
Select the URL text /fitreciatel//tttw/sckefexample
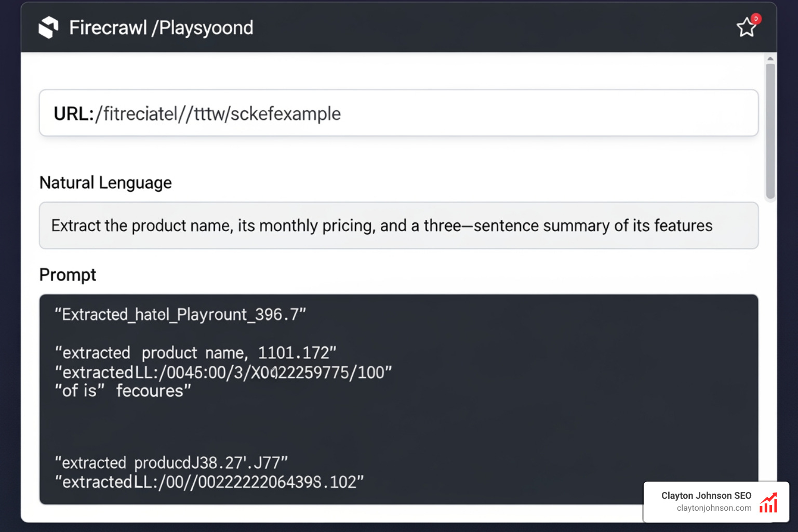click(218, 113)
